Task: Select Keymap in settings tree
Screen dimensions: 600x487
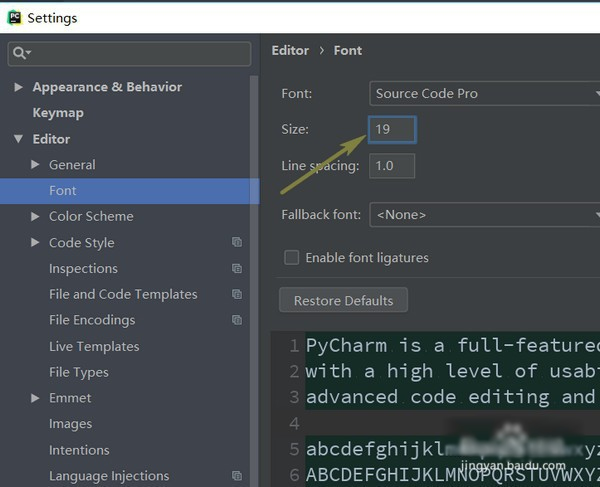Action: point(58,113)
